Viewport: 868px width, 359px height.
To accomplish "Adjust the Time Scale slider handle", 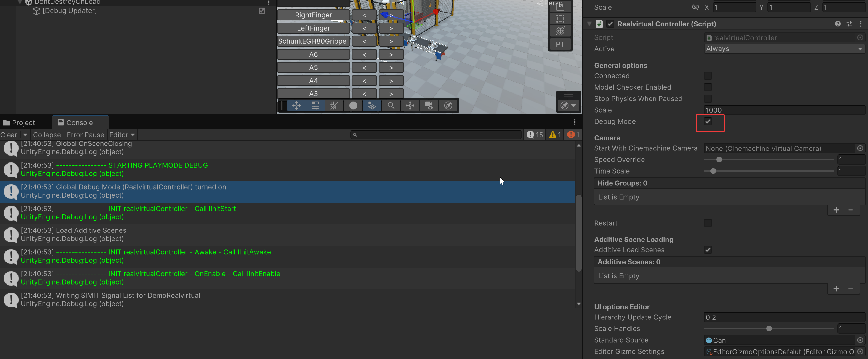I will coord(713,171).
